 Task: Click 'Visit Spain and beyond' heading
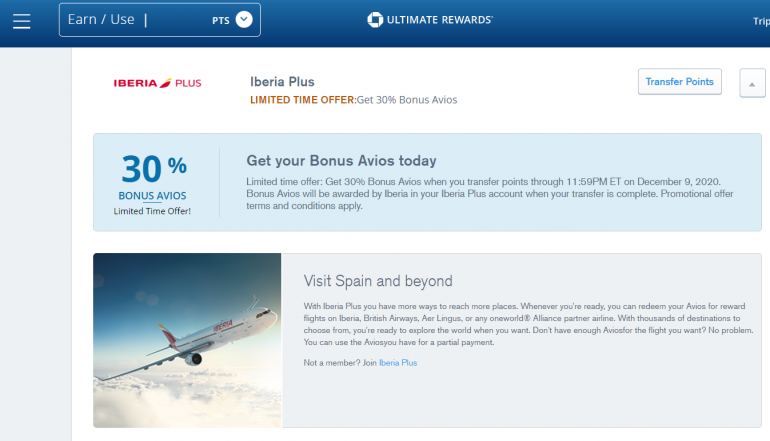click(x=378, y=281)
